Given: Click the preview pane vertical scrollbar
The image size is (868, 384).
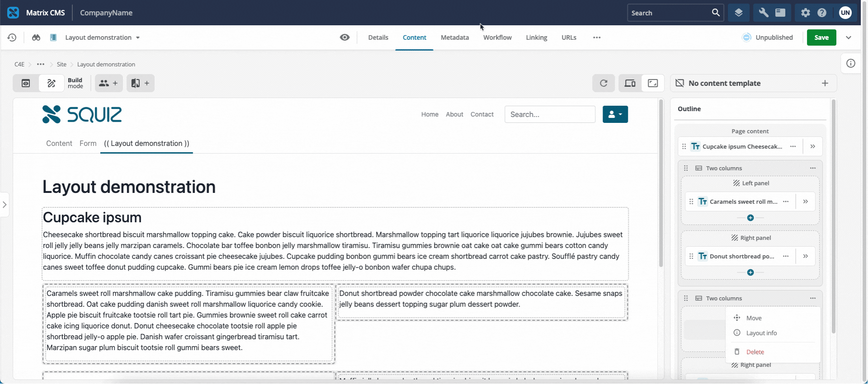Looking at the screenshot, I should 661,183.
